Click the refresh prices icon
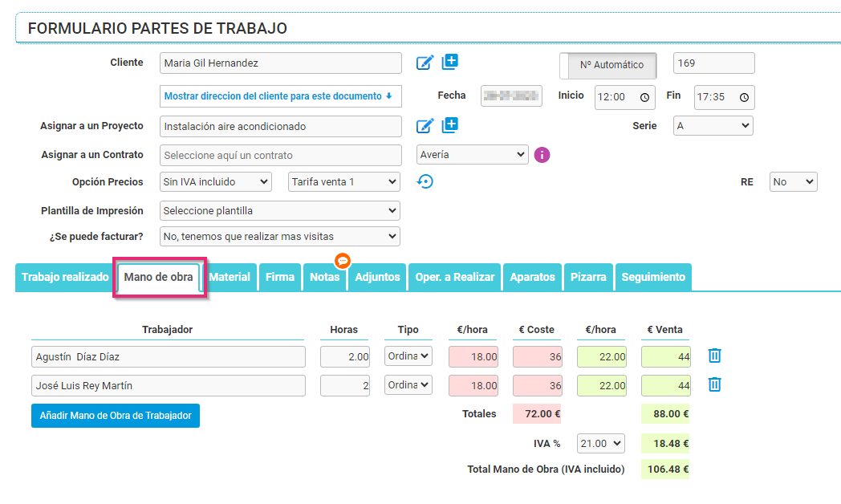 (425, 182)
